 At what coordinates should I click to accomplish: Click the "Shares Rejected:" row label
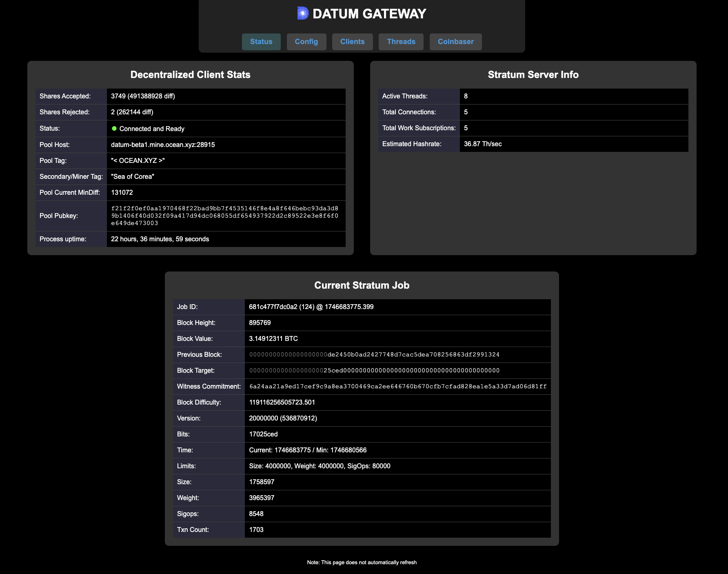click(x=64, y=112)
